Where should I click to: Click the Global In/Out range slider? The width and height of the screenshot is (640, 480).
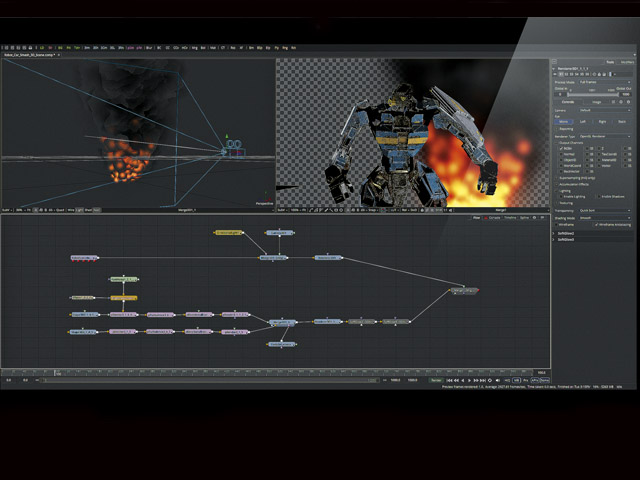coord(593,95)
